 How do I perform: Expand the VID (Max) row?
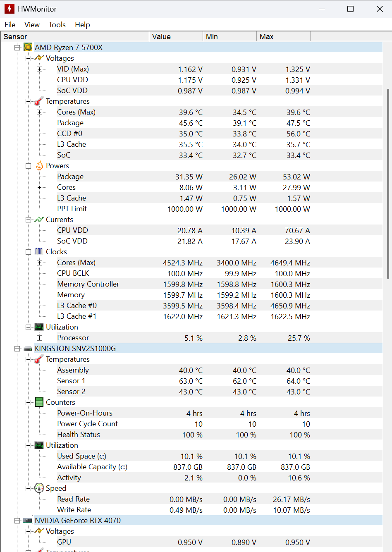tap(39, 69)
